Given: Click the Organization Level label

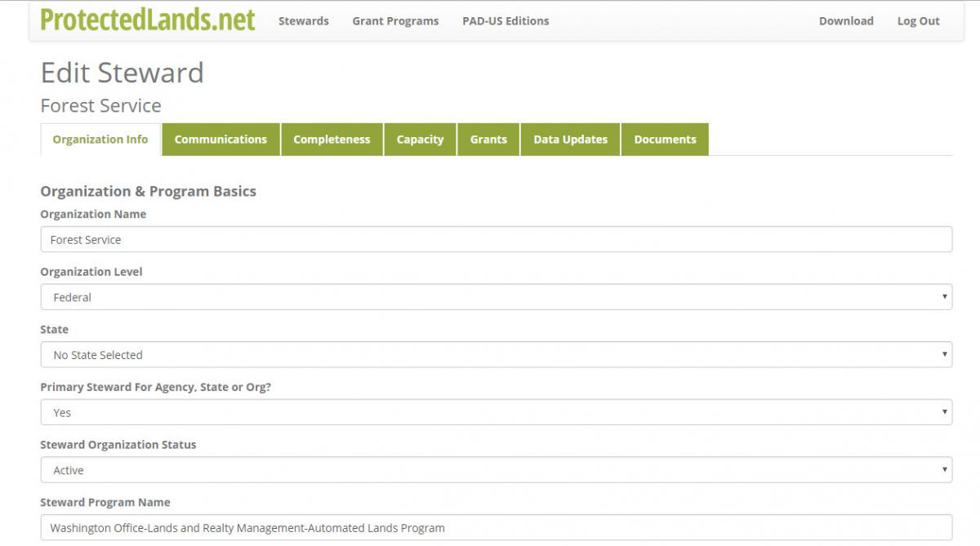Looking at the screenshot, I should click(x=91, y=272).
